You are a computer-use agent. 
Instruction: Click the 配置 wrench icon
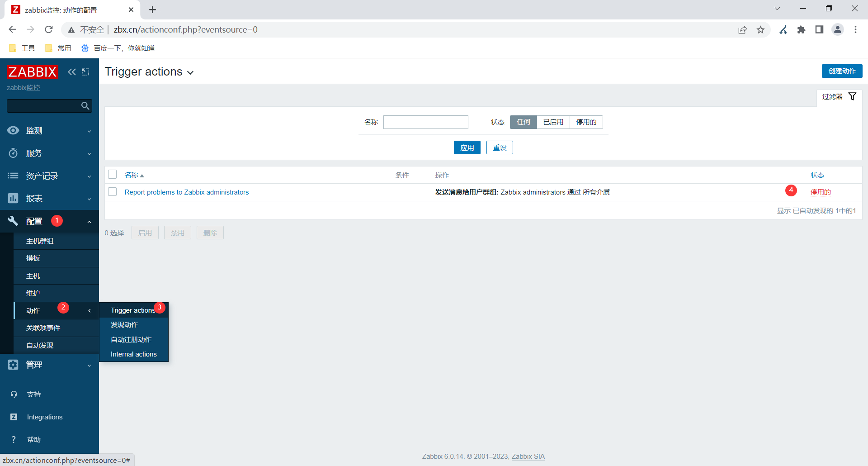coord(13,221)
